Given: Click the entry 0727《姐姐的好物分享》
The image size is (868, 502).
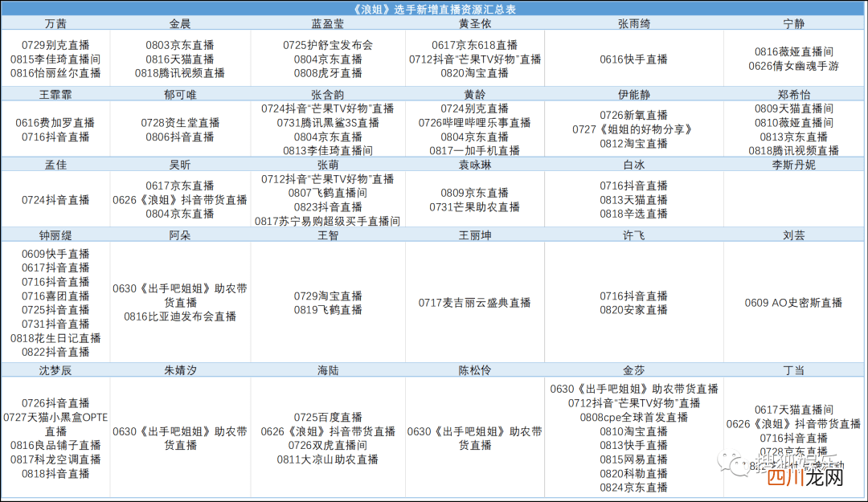Looking at the screenshot, I should (x=634, y=129).
